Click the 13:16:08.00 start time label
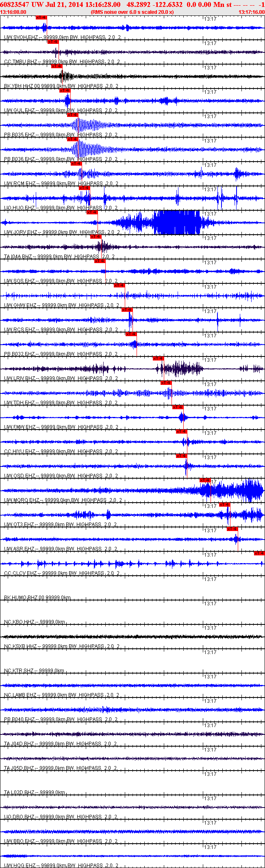Screen dimensions: 265x868 pyautogui.click(x=13, y=12)
